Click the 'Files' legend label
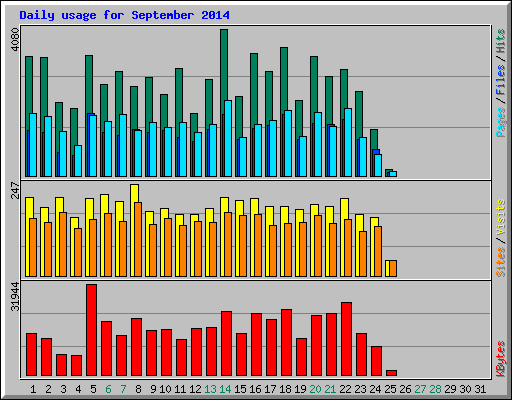512x400 pixels. (x=501, y=80)
